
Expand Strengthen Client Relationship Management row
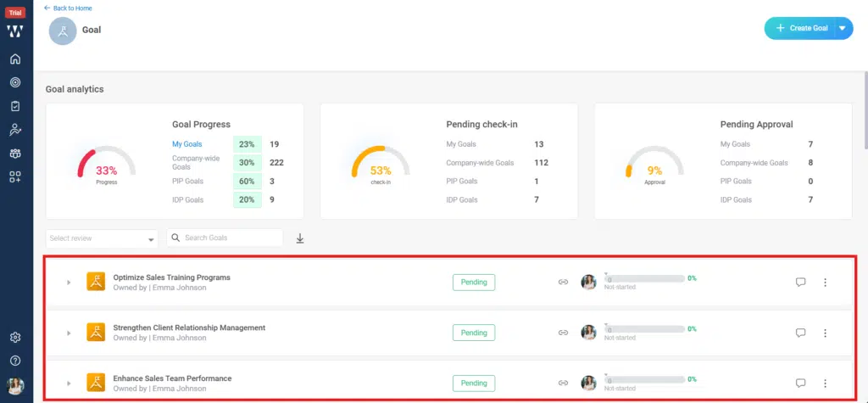point(69,333)
